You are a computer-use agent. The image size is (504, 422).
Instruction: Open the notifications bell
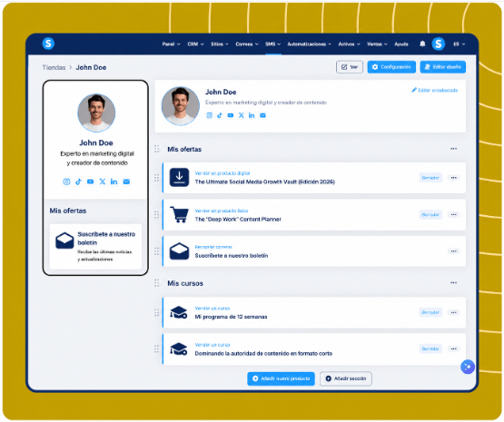tap(422, 44)
